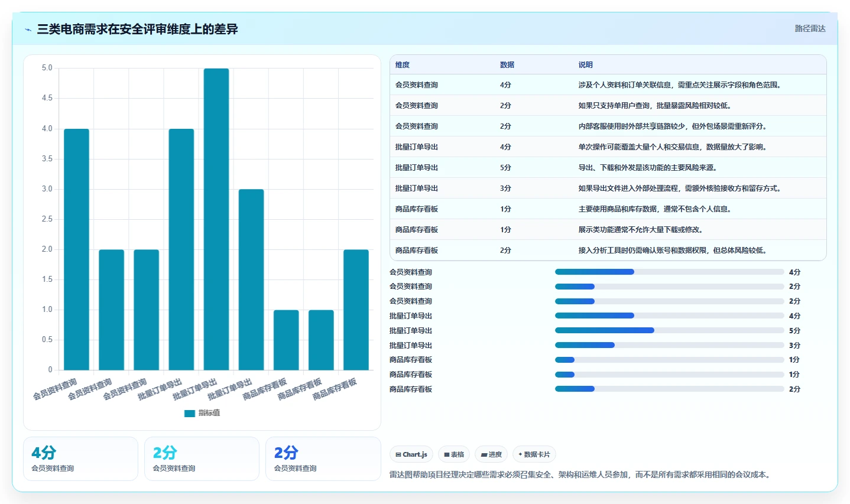
Task: Click the 2.5 label on the chart axis
Action: (47, 219)
